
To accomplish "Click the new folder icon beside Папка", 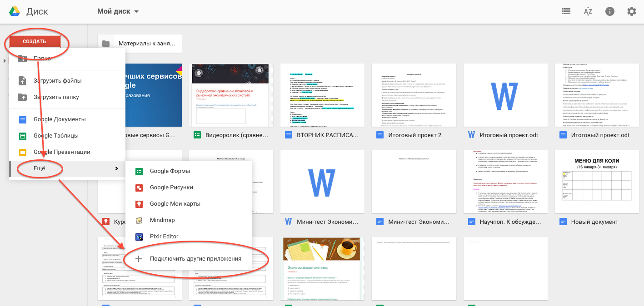I will pos(22,59).
